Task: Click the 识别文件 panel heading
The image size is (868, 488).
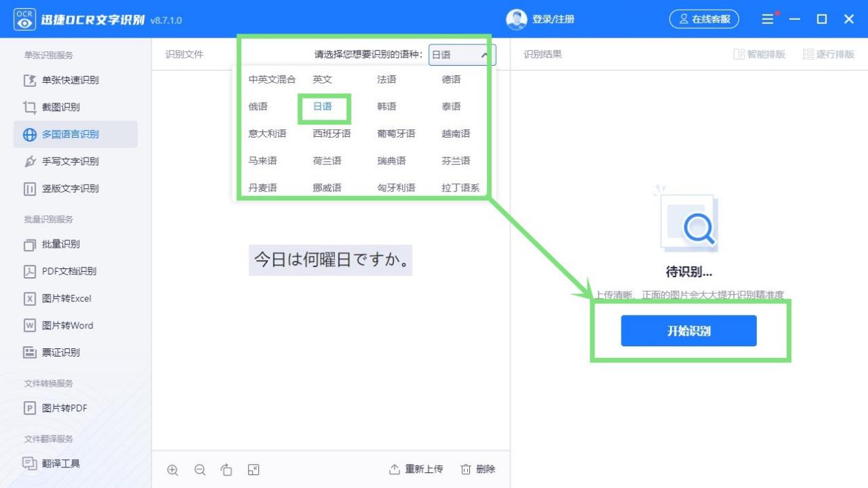Action: click(x=184, y=54)
